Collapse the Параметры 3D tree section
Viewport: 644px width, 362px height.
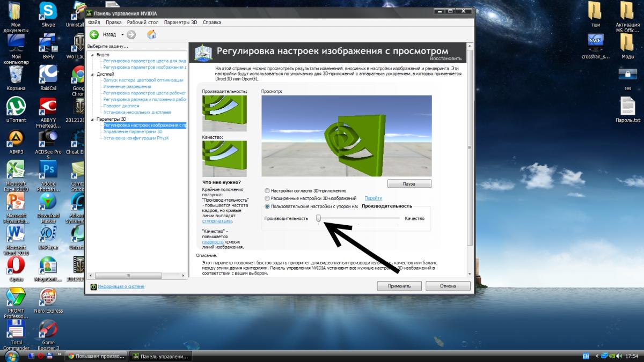pos(92,119)
